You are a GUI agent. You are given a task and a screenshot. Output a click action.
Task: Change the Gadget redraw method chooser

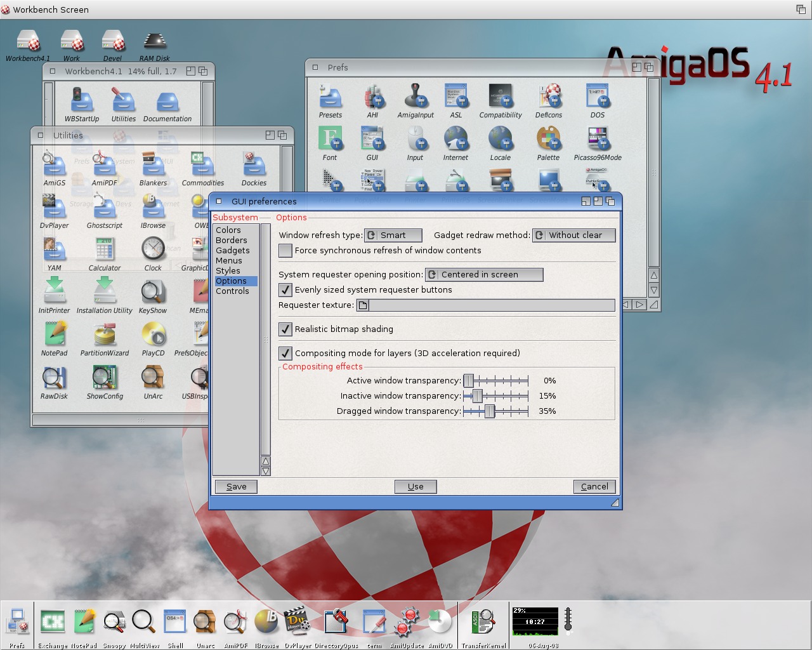point(573,235)
